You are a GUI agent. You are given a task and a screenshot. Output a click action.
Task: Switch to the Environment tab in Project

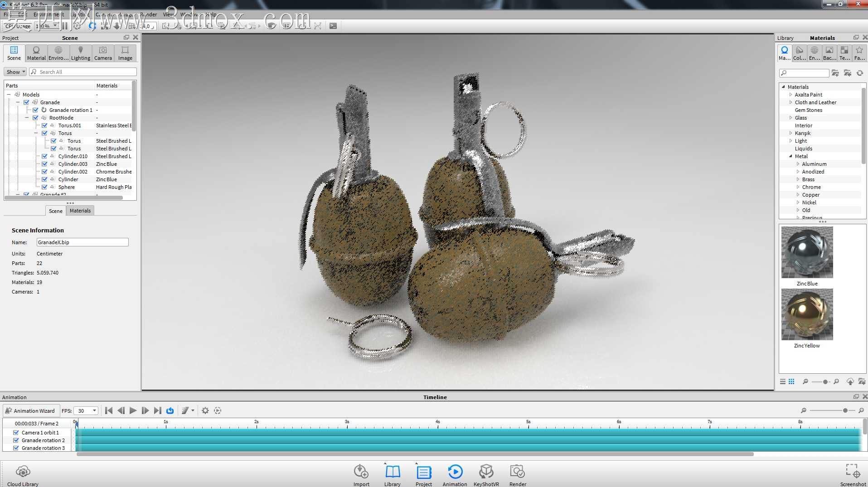(58, 53)
